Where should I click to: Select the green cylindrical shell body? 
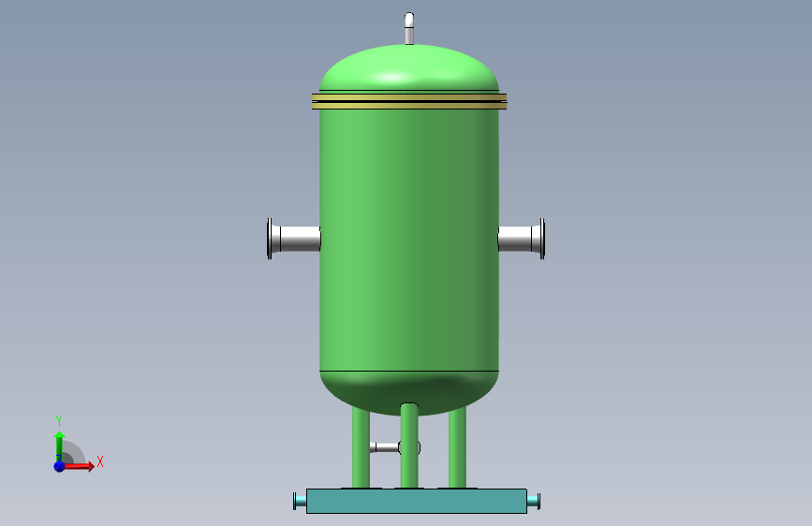click(x=409, y=240)
